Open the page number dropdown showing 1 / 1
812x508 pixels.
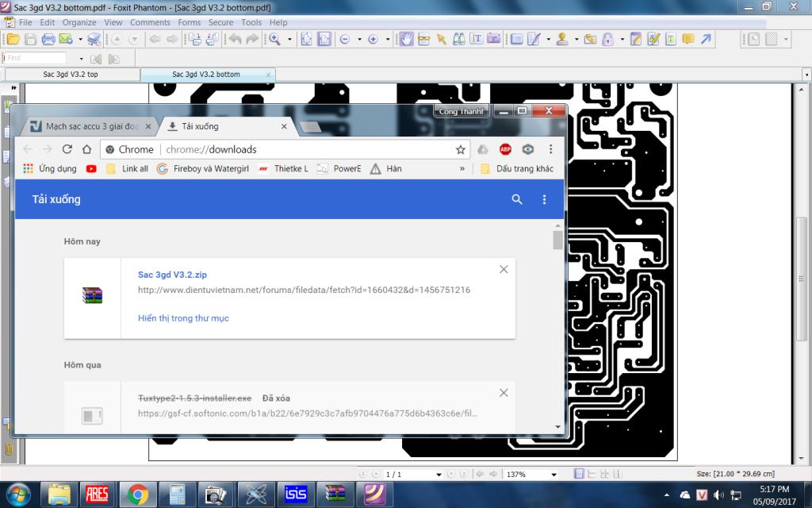point(439,475)
